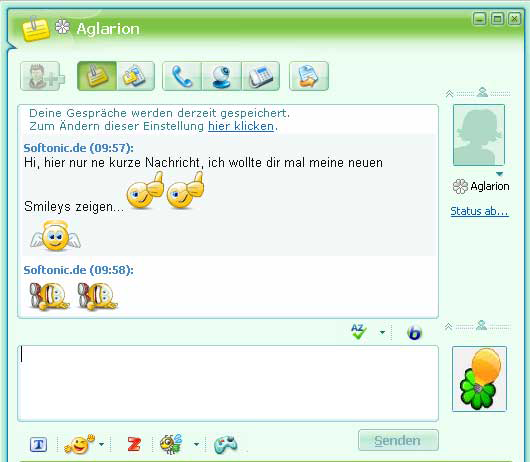Expand the bee icon dropdown arrow

[196, 444]
